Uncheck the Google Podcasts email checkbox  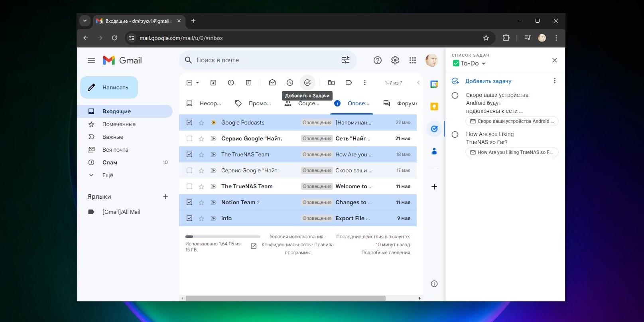[x=189, y=122]
